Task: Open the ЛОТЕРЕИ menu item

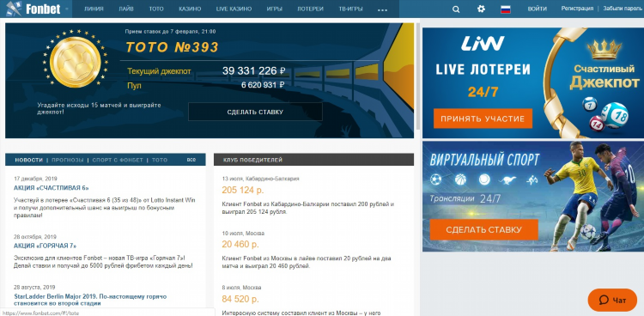Action: [x=310, y=9]
